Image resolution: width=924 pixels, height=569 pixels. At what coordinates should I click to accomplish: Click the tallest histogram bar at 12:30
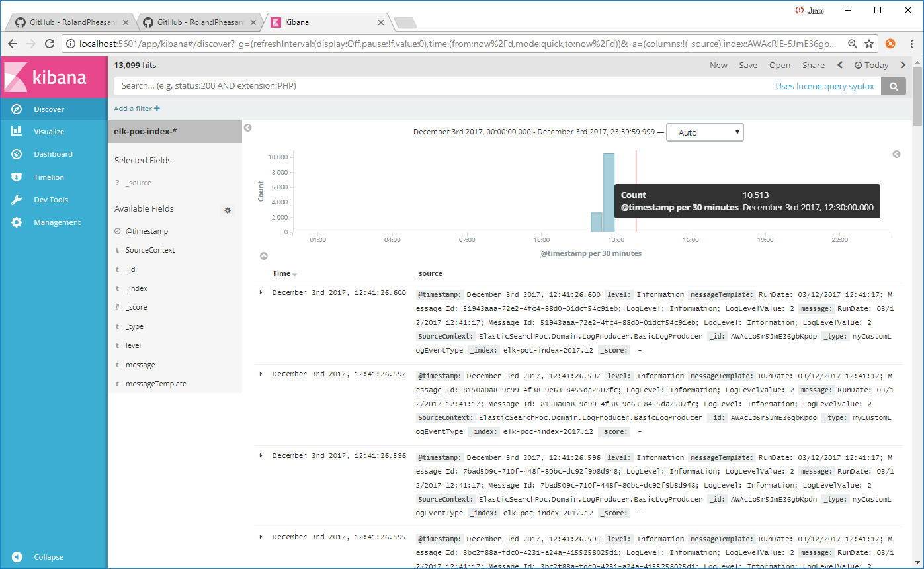tap(609, 193)
